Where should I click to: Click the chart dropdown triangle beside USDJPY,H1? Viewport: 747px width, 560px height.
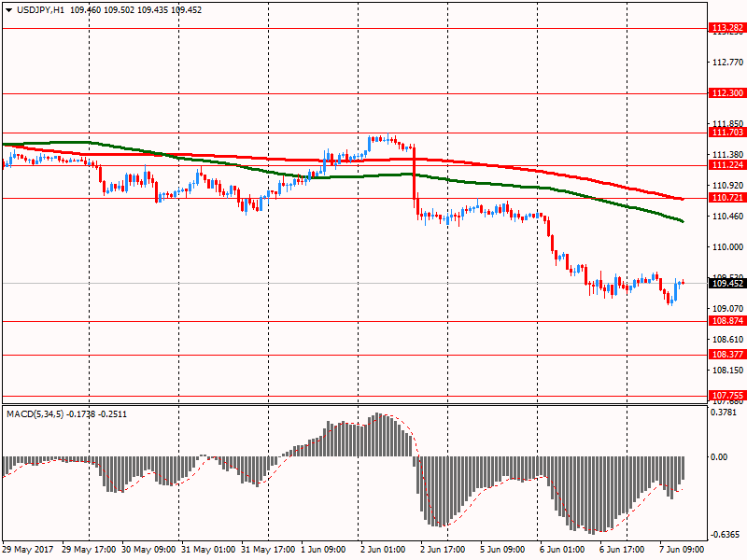click(9, 10)
